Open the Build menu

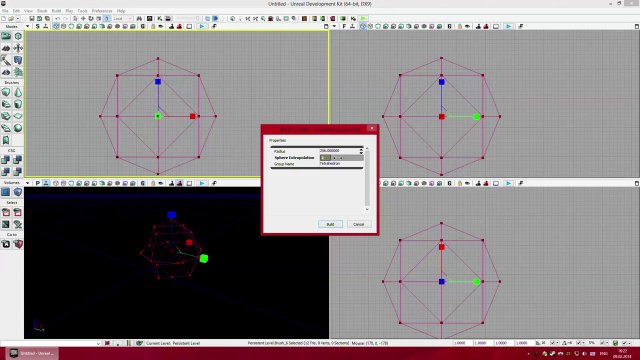pos(56,11)
